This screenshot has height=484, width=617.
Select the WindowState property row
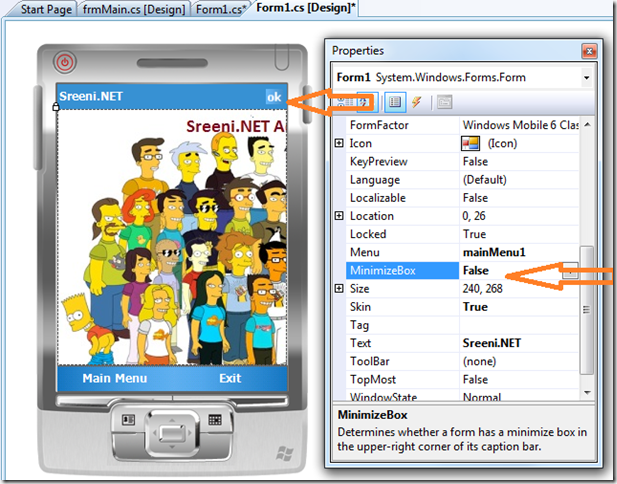point(462,396)
